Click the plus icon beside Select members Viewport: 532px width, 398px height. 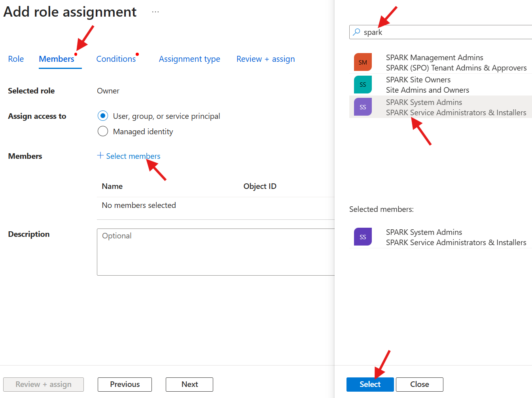click(100, 156)
